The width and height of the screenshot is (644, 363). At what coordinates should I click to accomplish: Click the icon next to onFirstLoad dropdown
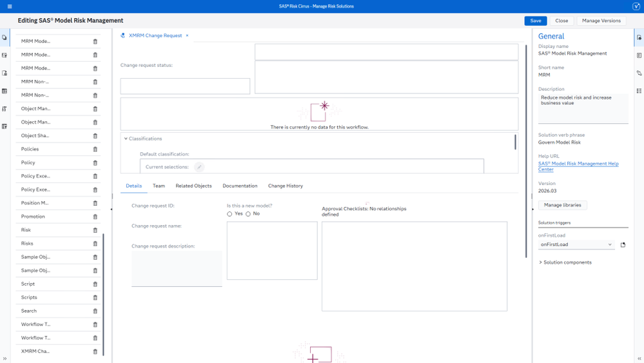click(x=623, y=245)
